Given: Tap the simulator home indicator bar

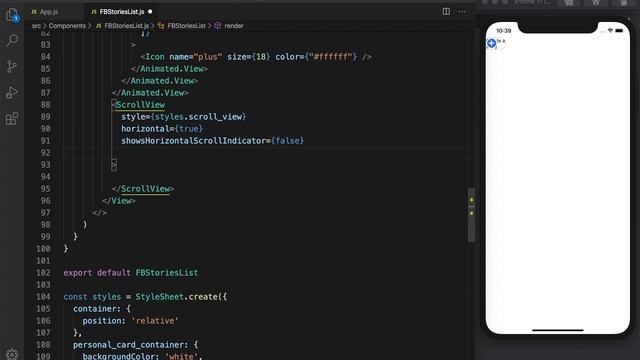Looking at the screenshot, I should (x=558, y=330).
